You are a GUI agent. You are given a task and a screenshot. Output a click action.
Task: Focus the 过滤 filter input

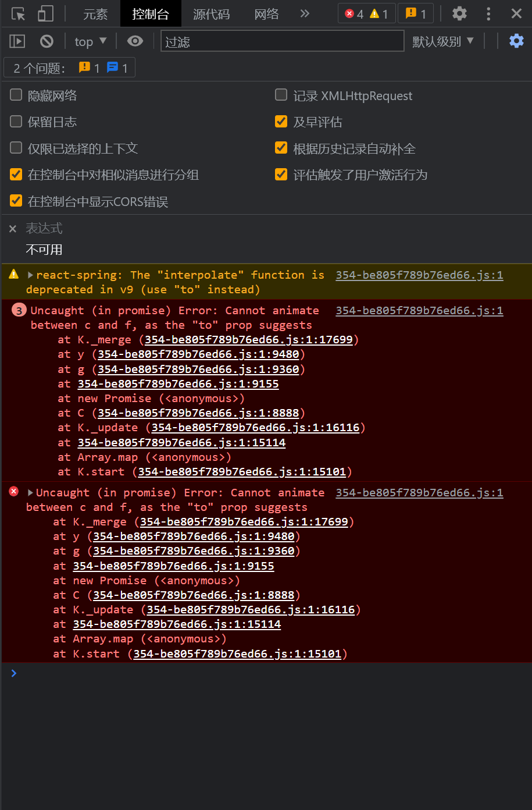(282, 41)
